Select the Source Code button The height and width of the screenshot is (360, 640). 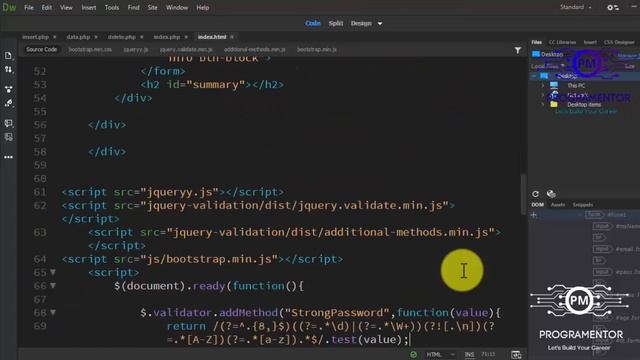pos(42,49)
